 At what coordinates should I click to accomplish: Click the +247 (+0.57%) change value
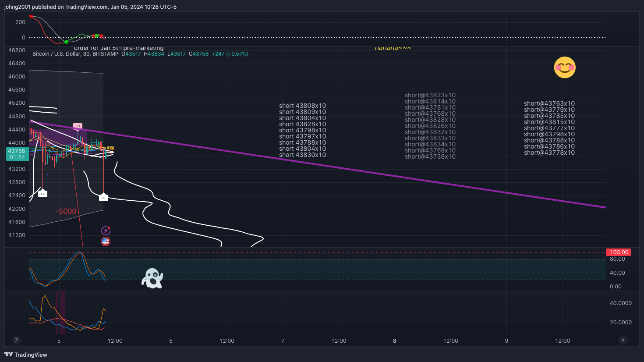point(230,54)
